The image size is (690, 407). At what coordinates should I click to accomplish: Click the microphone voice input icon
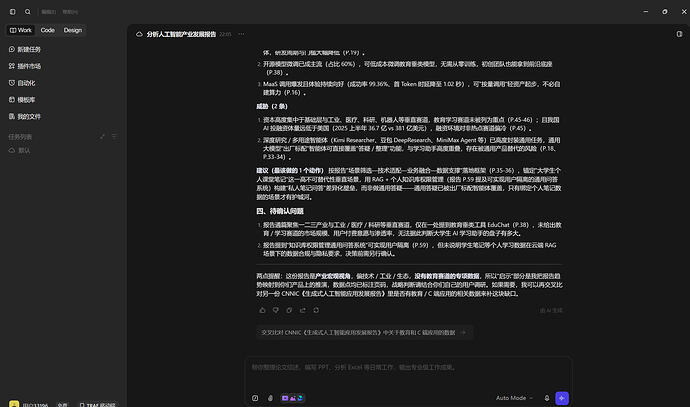click(x=547, y=398)
